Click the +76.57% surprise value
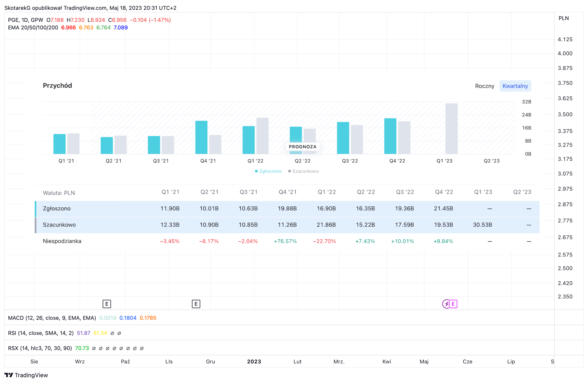Viewport: 588px width, 383px height. (x=285, y=241)
